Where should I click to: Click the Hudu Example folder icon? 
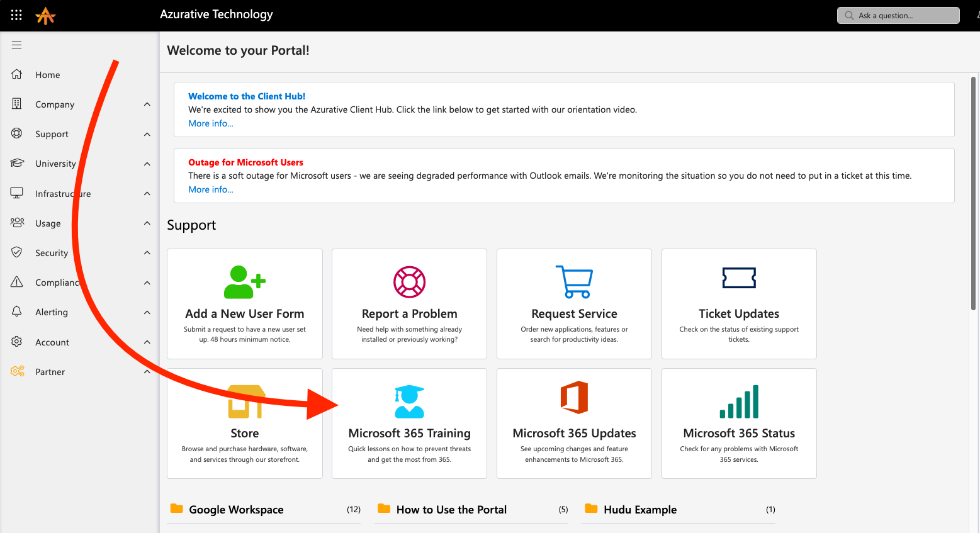591,508
